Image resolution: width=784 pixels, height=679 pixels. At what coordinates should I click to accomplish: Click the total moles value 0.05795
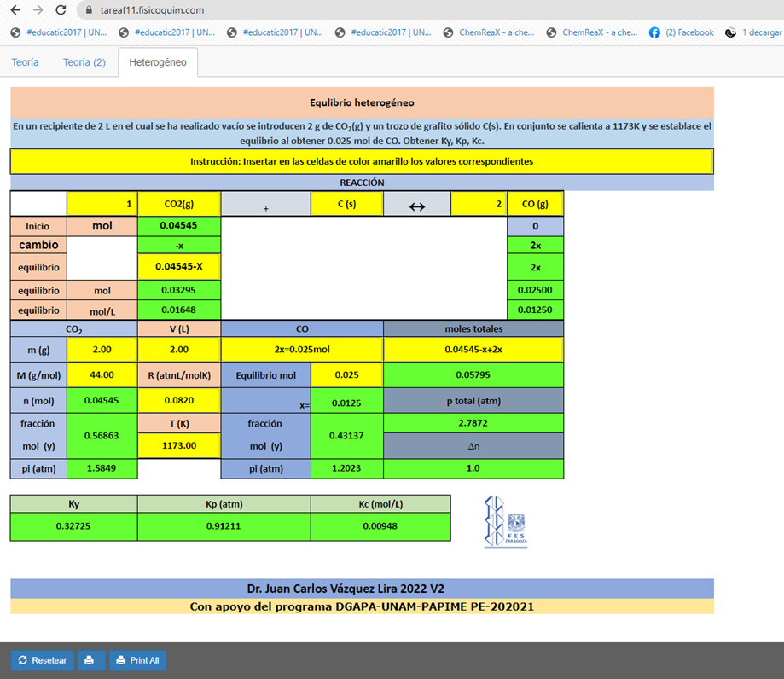coord(473,375)
